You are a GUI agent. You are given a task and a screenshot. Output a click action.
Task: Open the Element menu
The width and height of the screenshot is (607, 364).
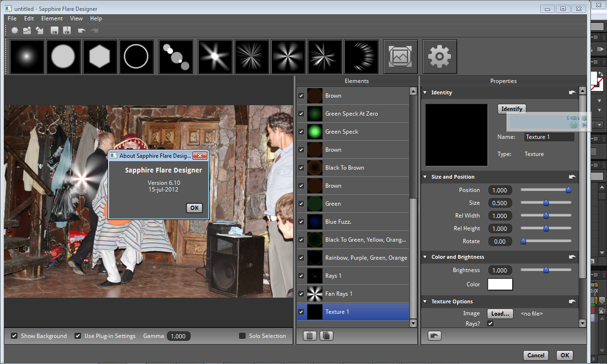tap(52, 18)
